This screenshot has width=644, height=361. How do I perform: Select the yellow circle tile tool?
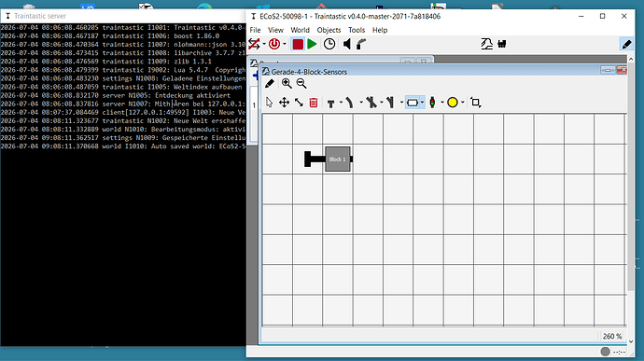tap(452, 103)
